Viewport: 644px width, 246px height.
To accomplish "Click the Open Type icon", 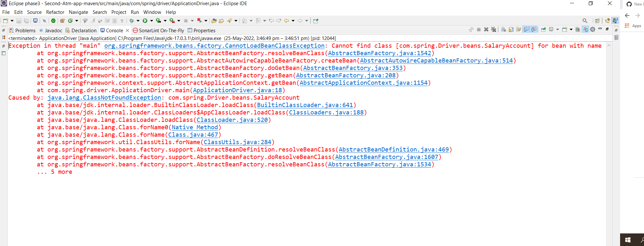I will point(214,21).
